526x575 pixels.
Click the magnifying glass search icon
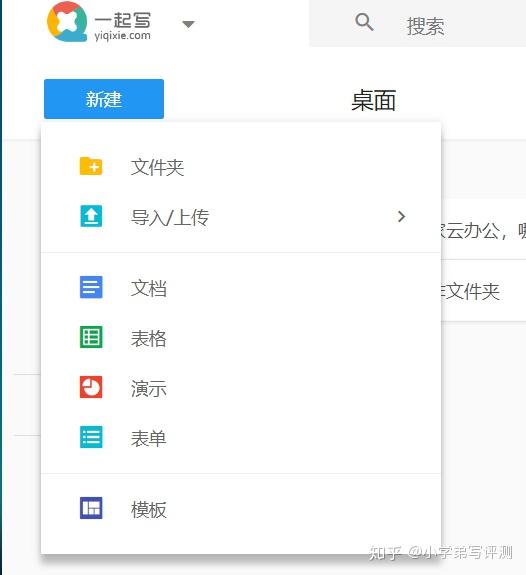[364, 22]
